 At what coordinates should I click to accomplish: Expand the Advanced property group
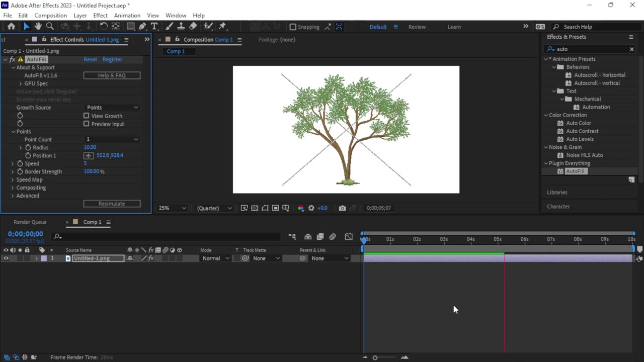tap(13, 196)
